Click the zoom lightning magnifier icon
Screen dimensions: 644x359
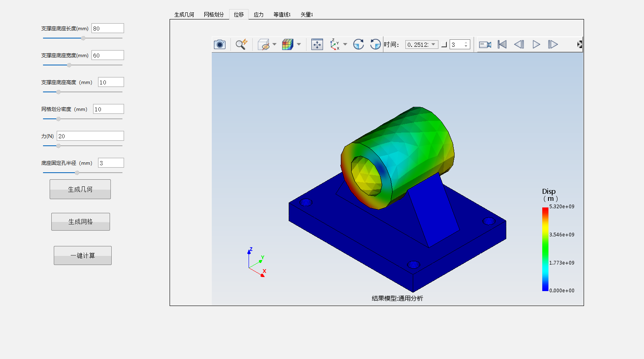click(x=241, y=44)
